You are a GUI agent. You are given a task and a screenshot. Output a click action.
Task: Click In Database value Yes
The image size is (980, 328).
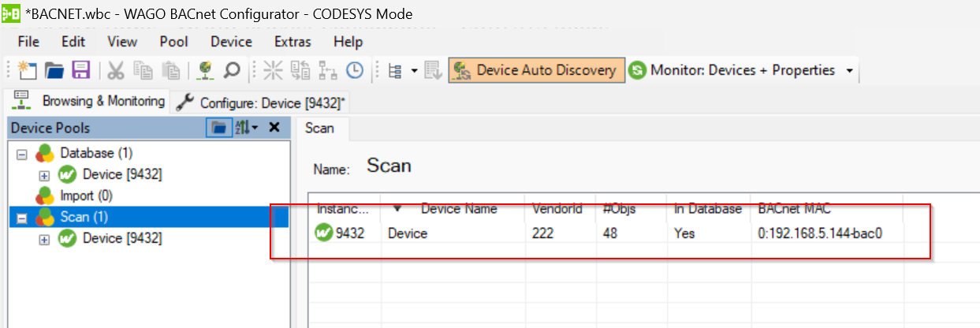point(684,234)
